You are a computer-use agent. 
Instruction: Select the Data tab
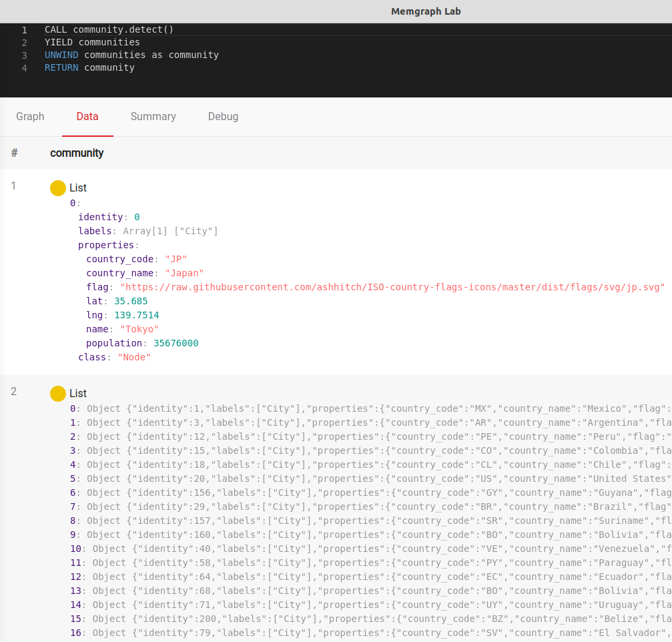[87, 117]
